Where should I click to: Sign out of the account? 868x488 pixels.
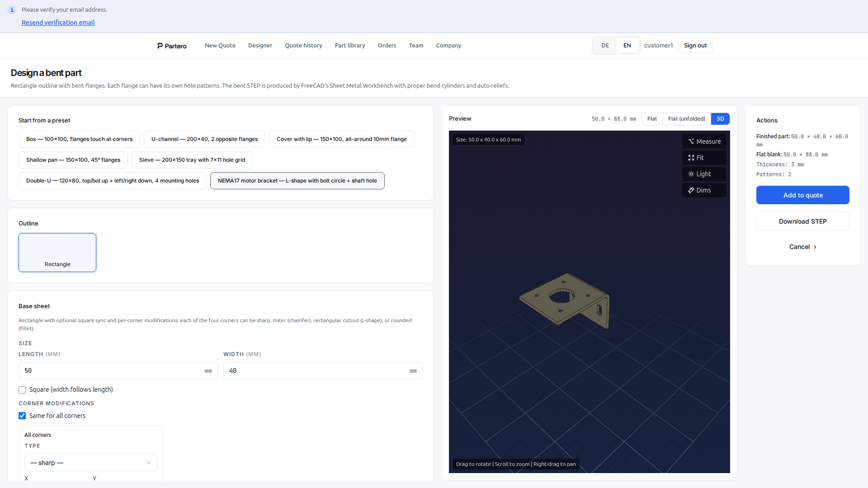click(695, 46)
